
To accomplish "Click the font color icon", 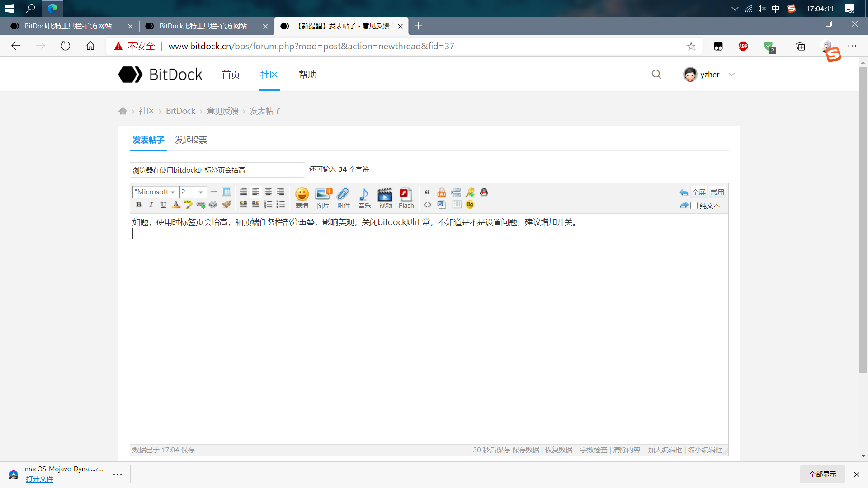I will [176, 205].
